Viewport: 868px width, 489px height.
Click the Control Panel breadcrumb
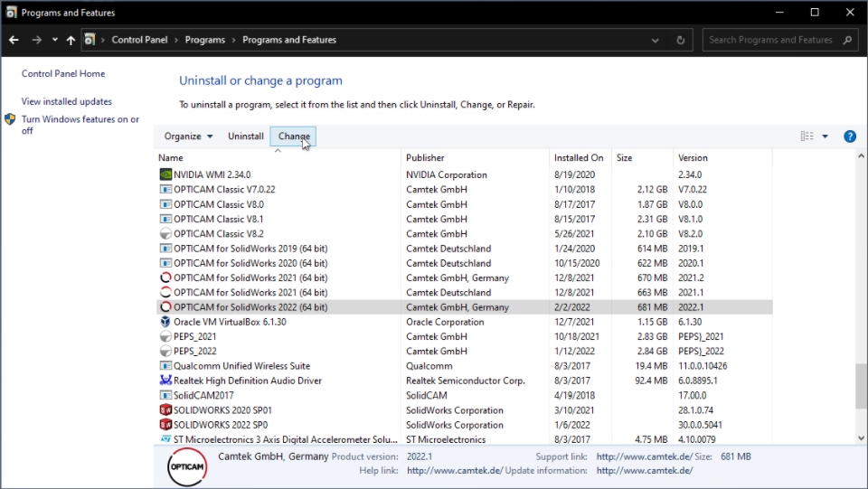[x=139, y=40]
